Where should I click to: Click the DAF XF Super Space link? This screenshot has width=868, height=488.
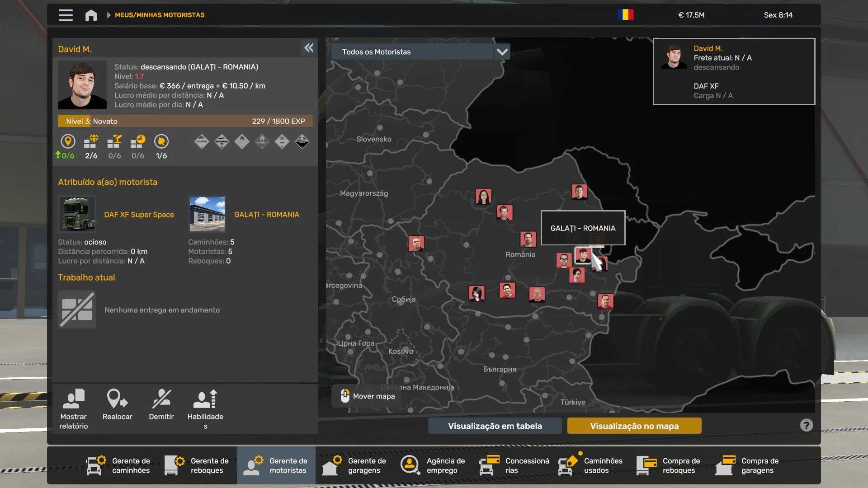point(139,215)
